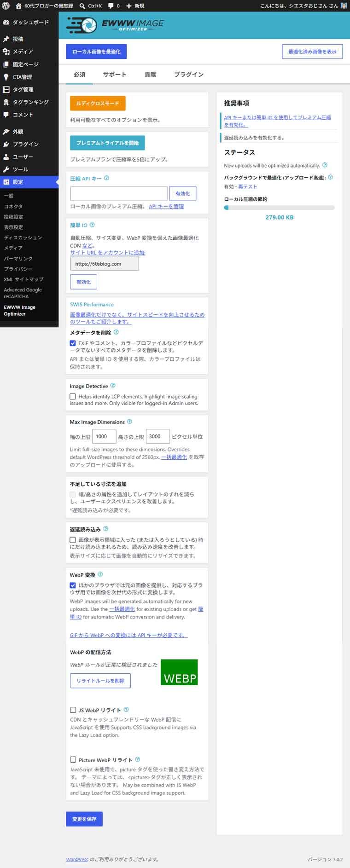Click the WordPress logo icon in admin bar

pos(6,6)
